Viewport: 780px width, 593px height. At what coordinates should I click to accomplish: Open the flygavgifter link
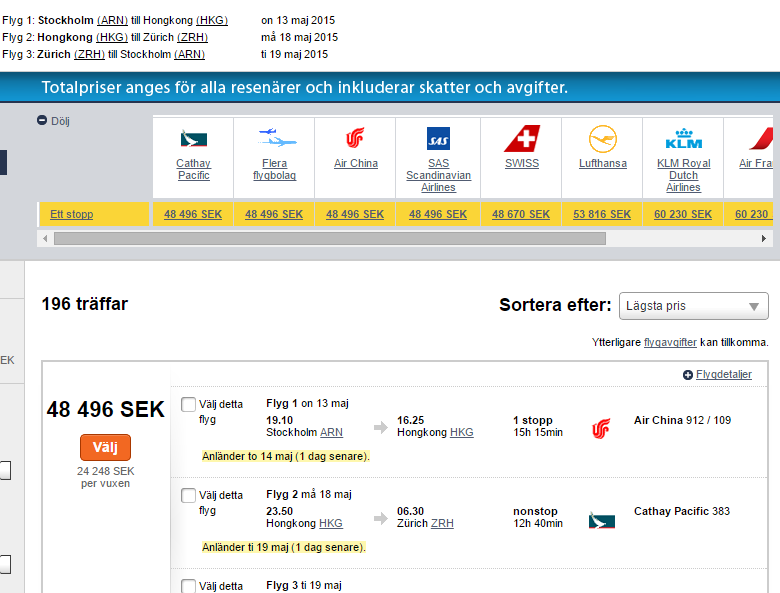click(x=670, y=342)
